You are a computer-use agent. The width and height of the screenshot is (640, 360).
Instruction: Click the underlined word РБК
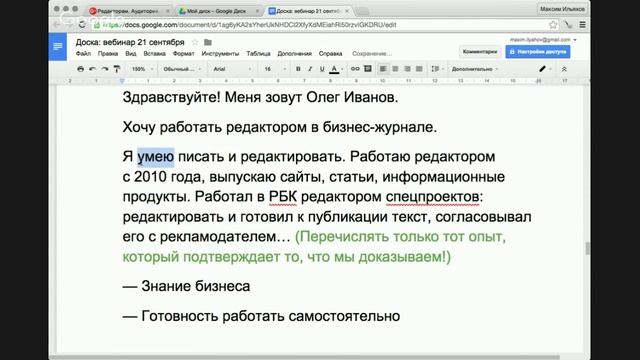coord(282,197)
